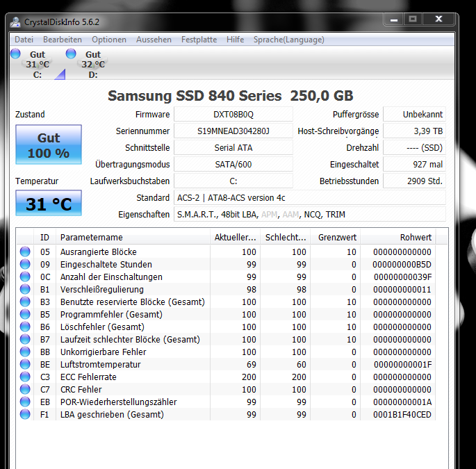Click the ID column header
The image size is (476, 469).
pos(44,238)
